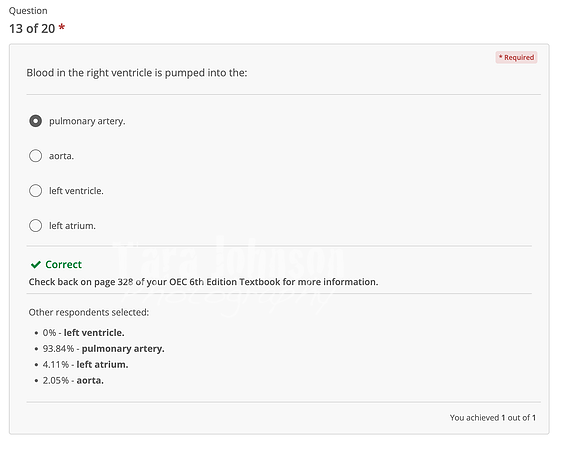Click the 'pulmonary artery.' answer label

(x=87, y=121)
